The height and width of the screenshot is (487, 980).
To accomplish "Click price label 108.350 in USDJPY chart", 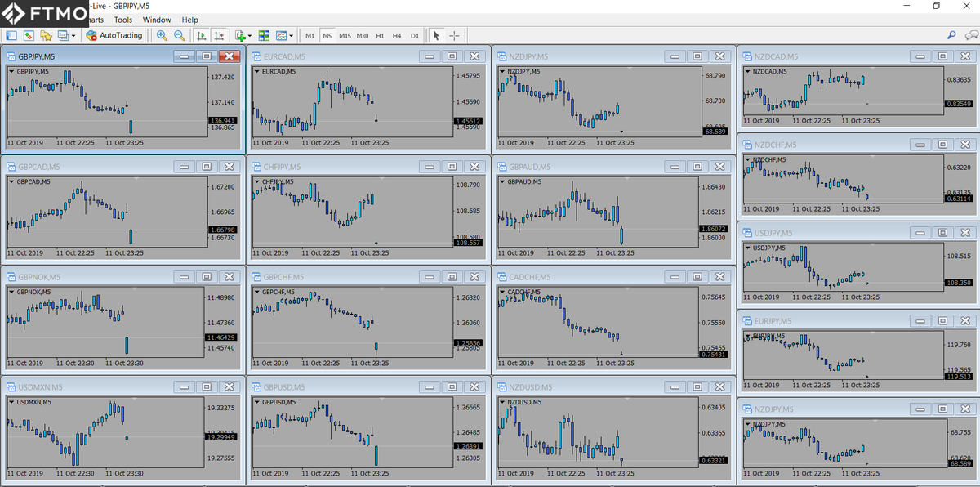I will click(x=959, y=283).
